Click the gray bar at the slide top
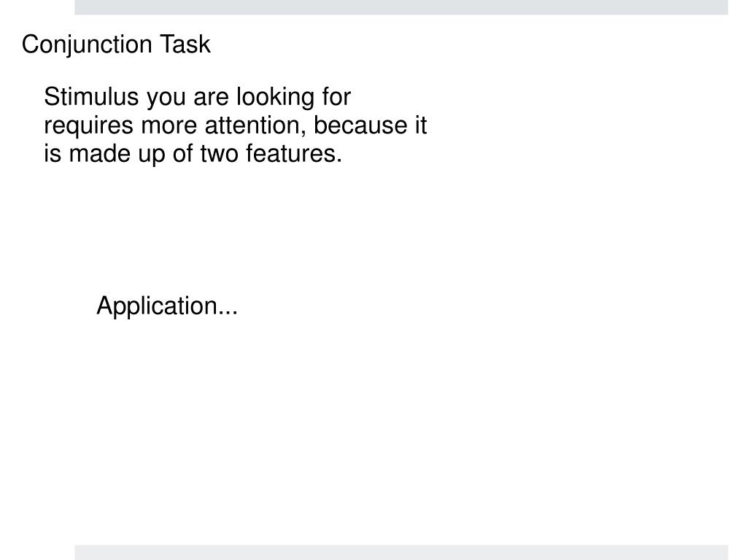This screenshot has height=560, width=747. tap(401, 7)
